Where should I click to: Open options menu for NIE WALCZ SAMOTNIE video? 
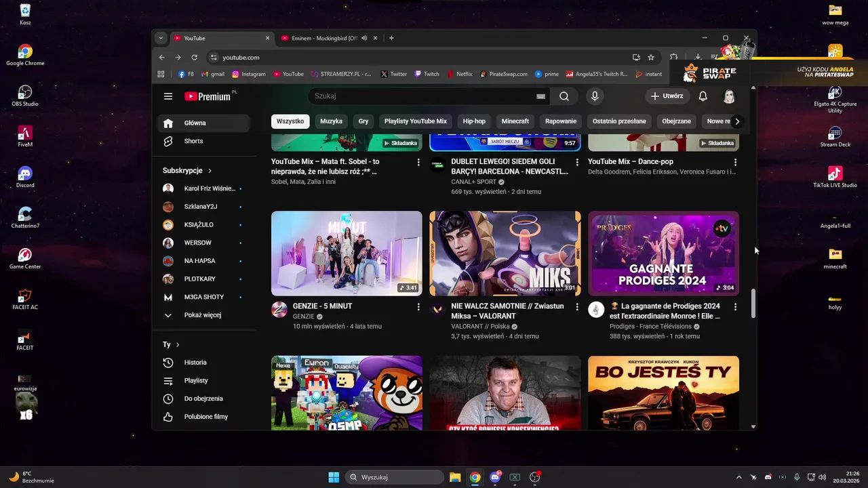point(577,307)
